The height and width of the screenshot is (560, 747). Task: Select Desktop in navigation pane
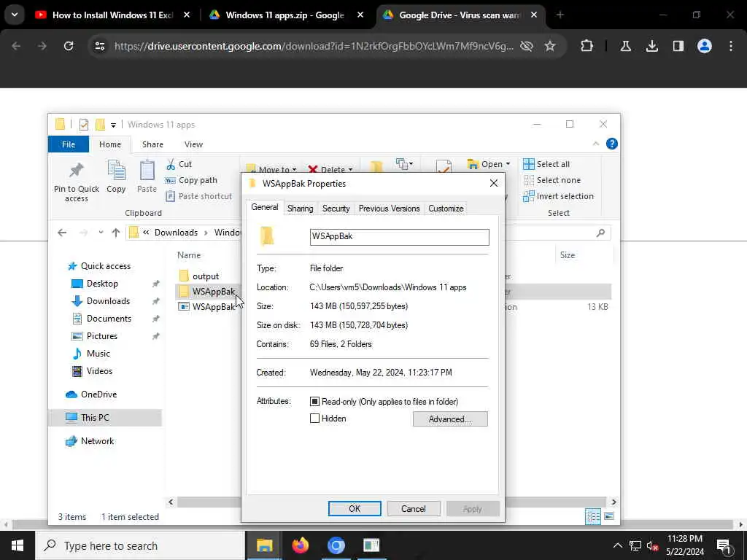[102, 284]
